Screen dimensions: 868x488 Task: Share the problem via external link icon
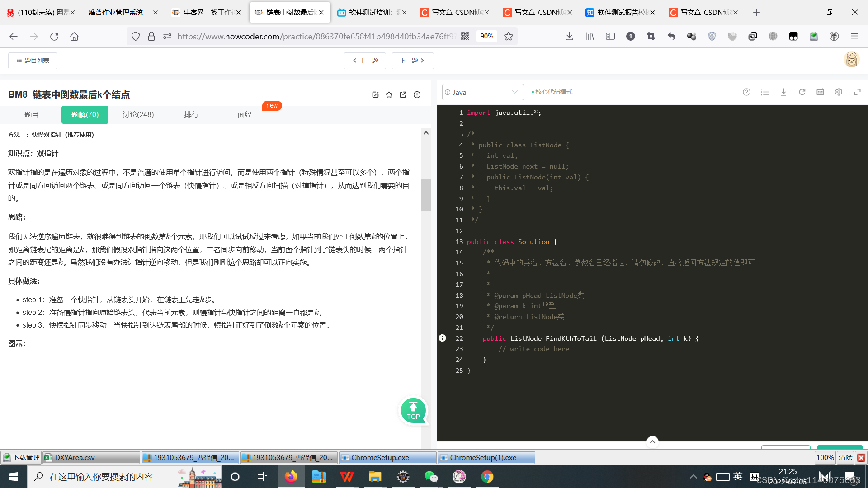tap(403, 94)
